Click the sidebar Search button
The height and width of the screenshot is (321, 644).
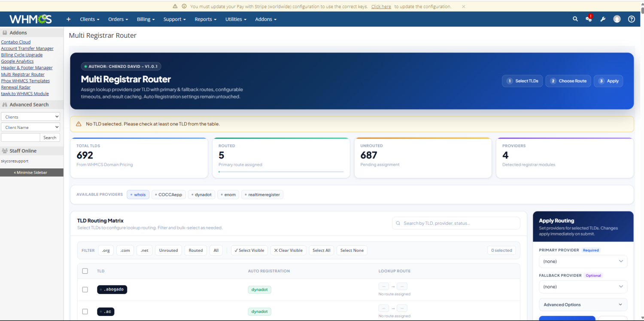click(50, 138)
